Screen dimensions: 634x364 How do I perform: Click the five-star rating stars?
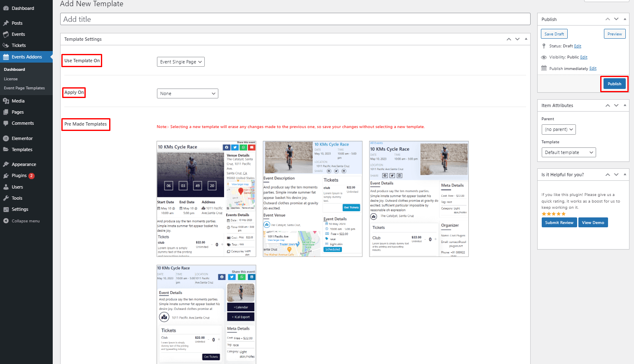pyautogui.click(x=553, y=214)
